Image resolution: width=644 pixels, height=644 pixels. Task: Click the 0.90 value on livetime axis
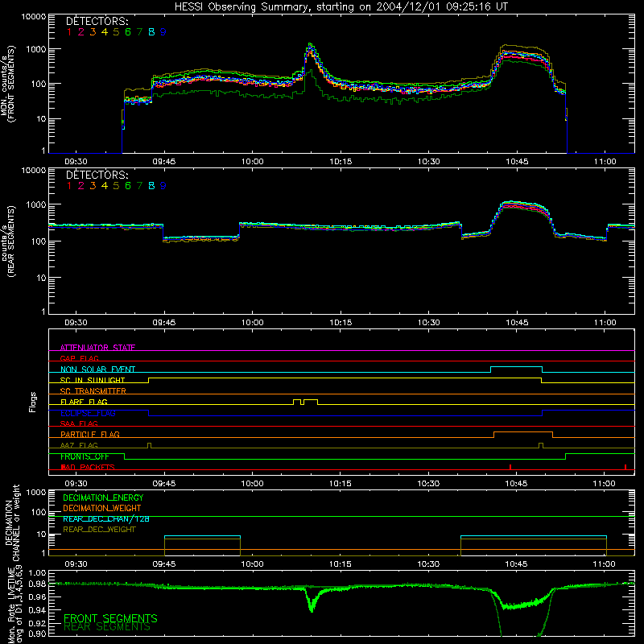[37, 634]
